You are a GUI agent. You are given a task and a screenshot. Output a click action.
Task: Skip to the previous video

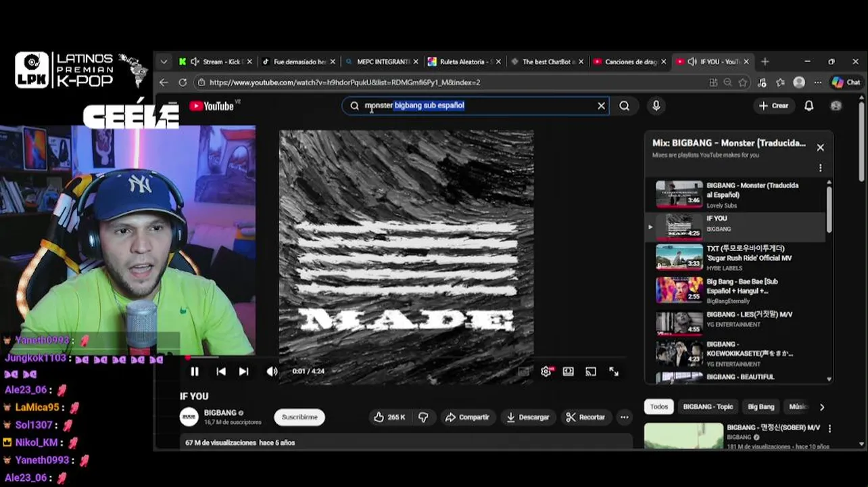[221, 371]
